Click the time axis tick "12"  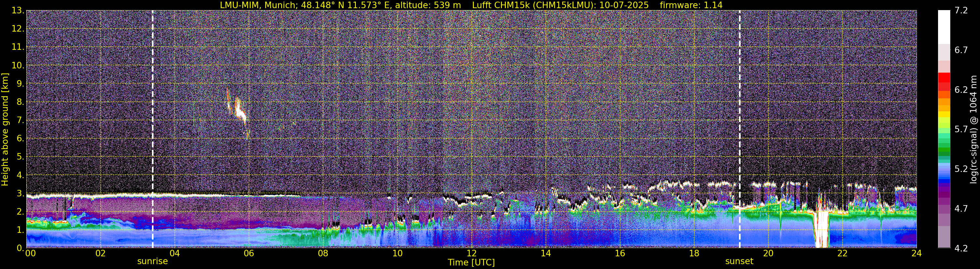point(471,253)
